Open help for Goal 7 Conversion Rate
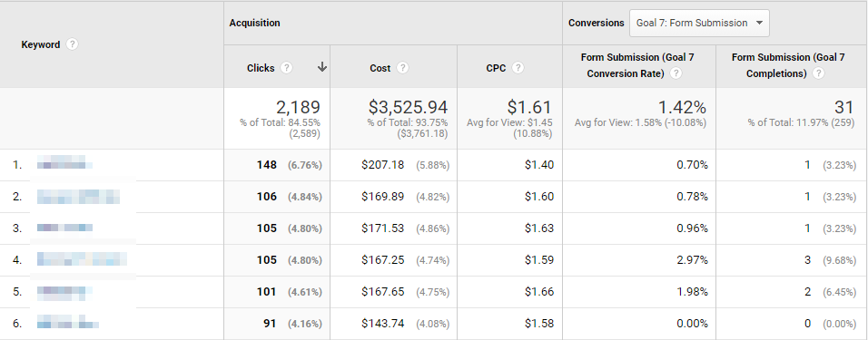868x340 pixels. point(676,73)
